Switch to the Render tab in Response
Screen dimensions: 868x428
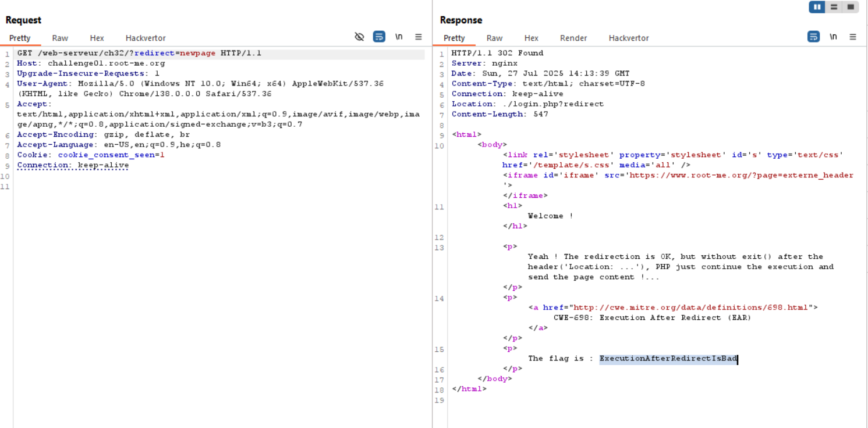pos(573,38)
